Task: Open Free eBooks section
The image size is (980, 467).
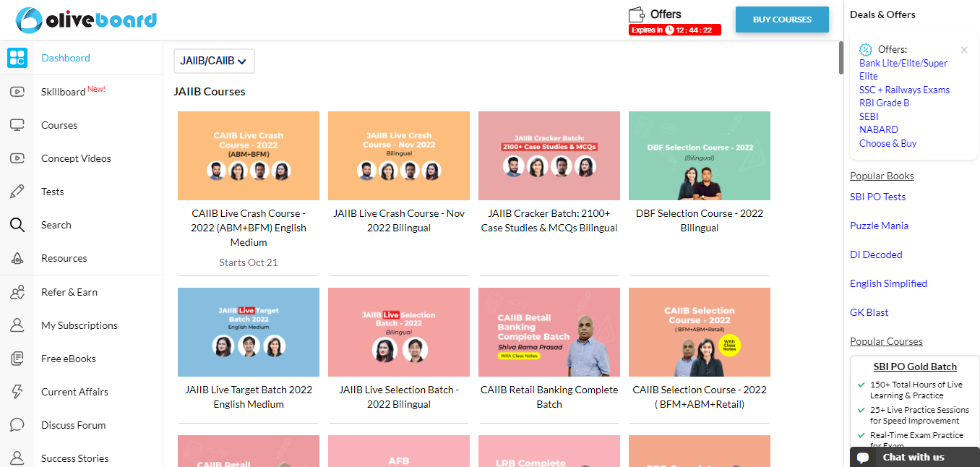Action: point(69,359)
